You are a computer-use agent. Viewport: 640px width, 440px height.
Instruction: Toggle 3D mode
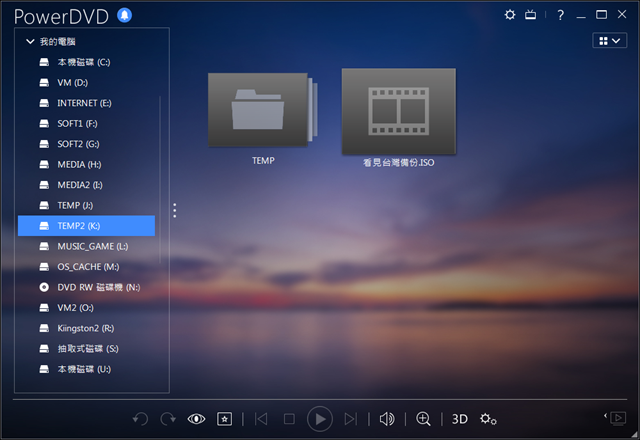460,419
